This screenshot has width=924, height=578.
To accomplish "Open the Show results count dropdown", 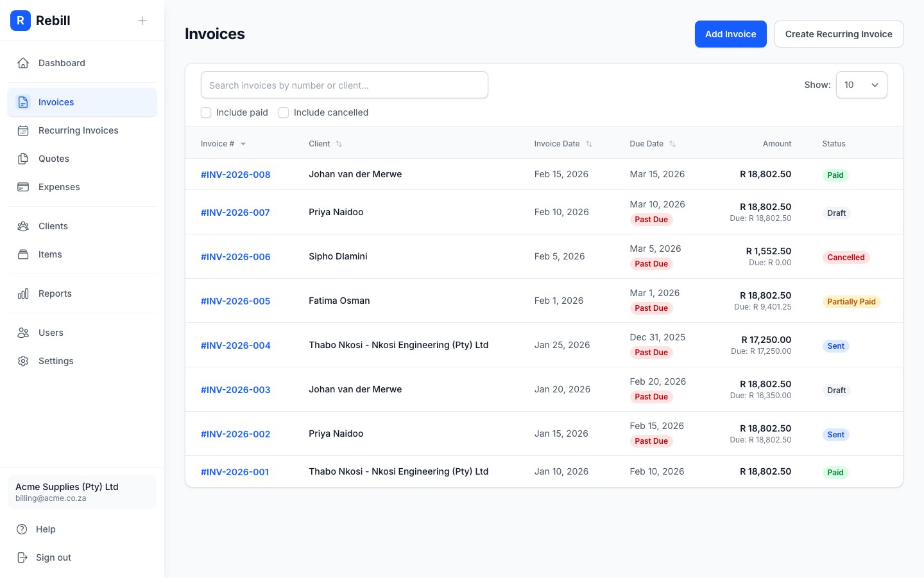I will coord(862,85).
